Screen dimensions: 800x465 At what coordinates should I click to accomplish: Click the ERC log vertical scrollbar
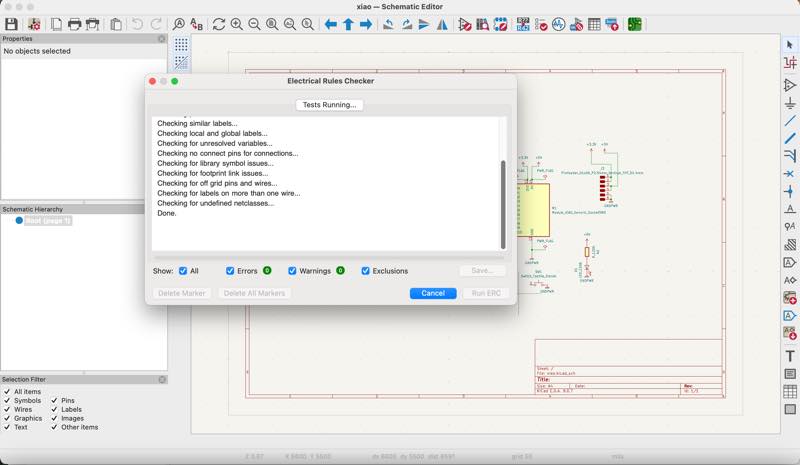click(x=503, y=204)
